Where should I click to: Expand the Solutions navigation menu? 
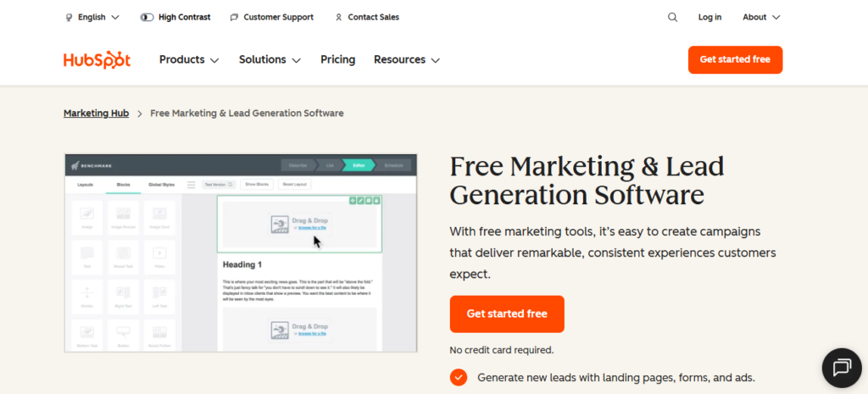click(270, 60)
